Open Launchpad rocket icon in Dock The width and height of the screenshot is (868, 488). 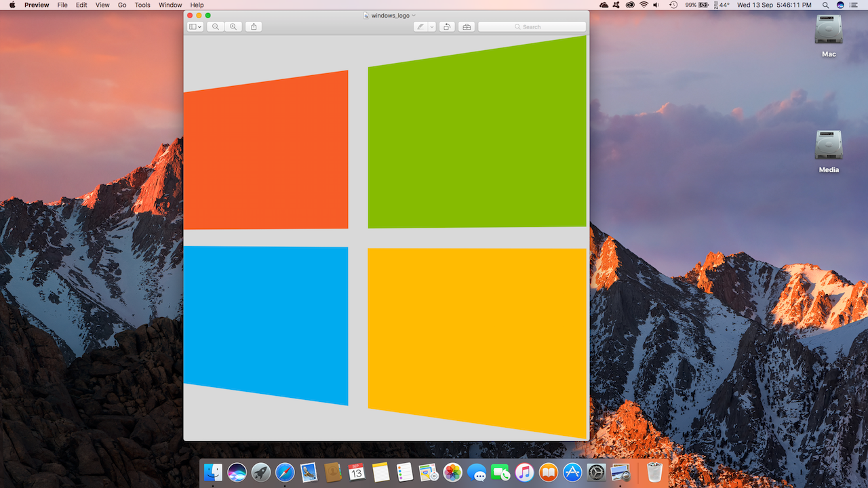(x=261, y=472)
